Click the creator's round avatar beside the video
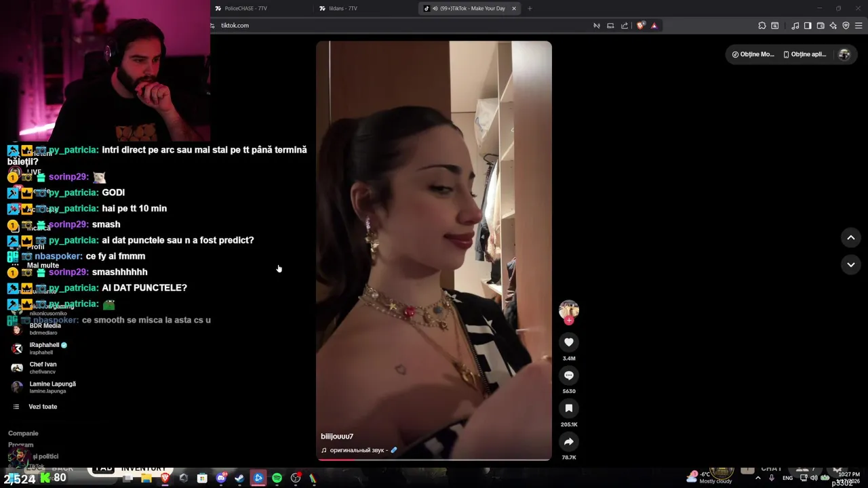Screen dimensions: 868x488 [569, 310]
